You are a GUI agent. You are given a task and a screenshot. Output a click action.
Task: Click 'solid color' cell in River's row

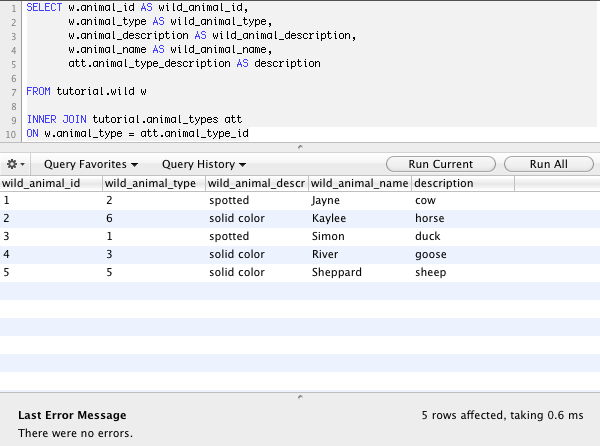tap(257, 254)
